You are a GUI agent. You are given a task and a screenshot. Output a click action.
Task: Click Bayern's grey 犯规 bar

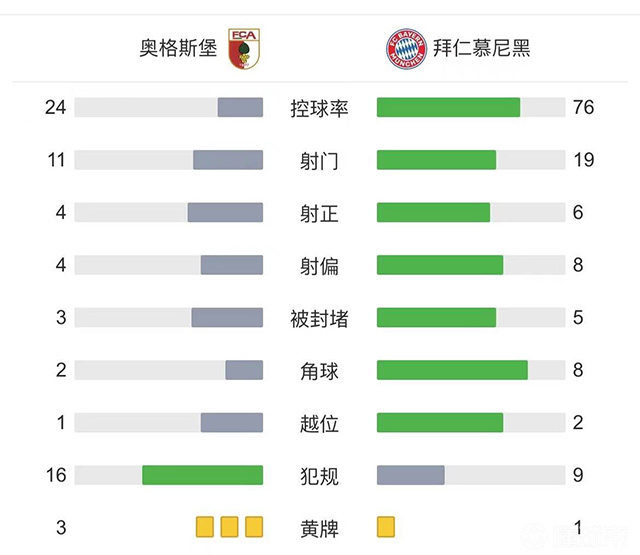tap(410, 475)
